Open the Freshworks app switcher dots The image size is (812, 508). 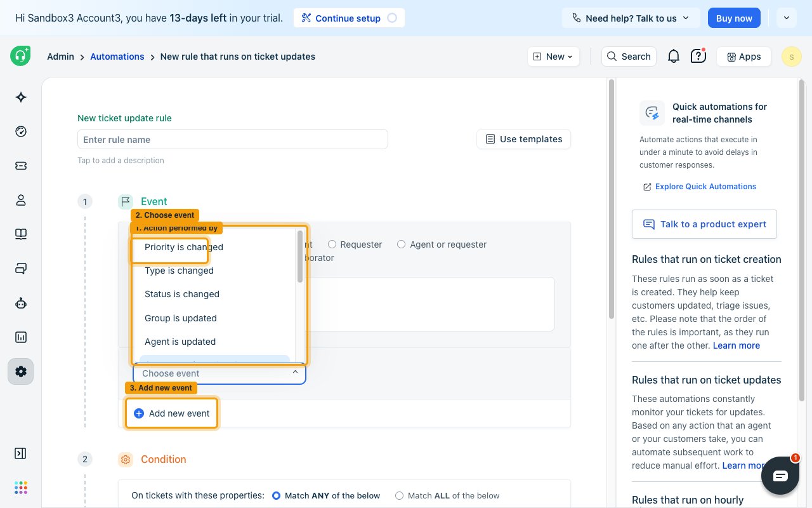pos(20,487)
